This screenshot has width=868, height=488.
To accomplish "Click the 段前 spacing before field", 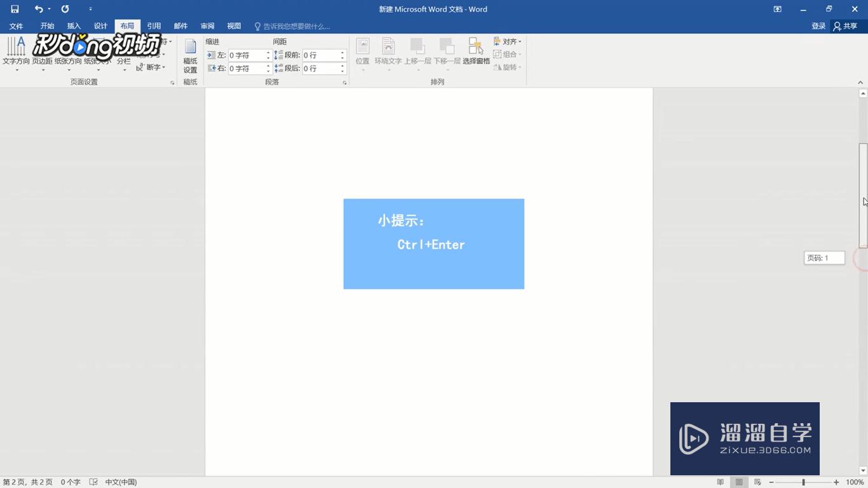I will (x=320, y=55).
